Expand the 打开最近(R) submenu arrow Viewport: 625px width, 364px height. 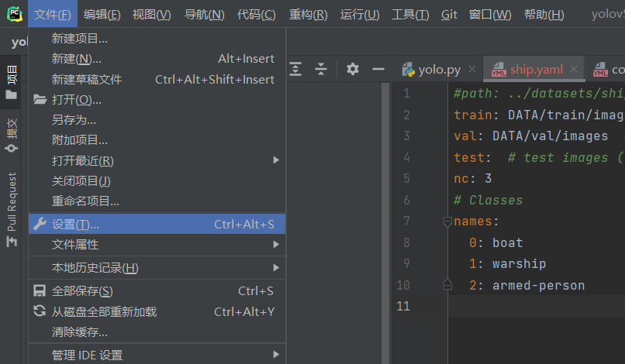[x=276, y=160]
